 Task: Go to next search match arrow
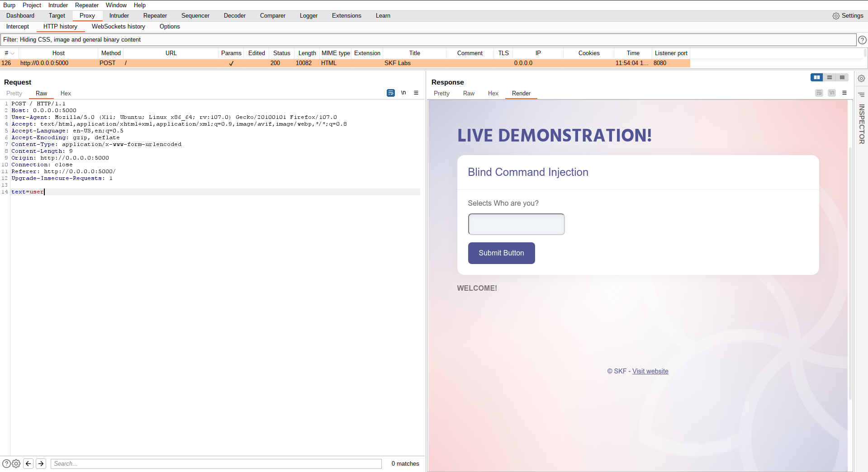click(41, 463)
